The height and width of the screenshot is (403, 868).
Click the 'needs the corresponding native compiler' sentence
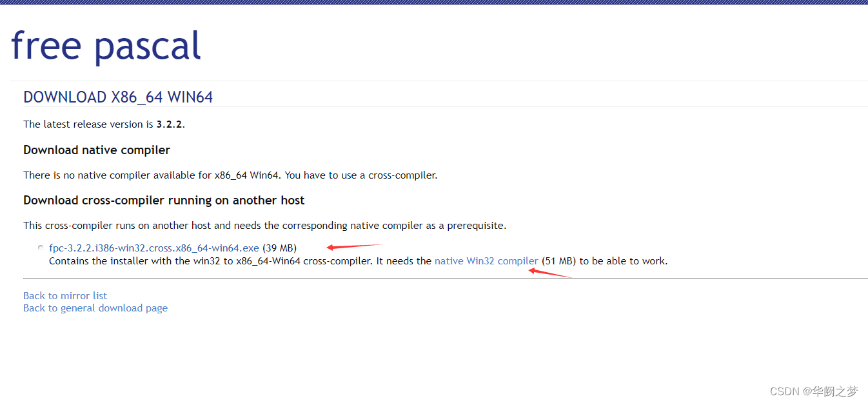coord(265,226)
